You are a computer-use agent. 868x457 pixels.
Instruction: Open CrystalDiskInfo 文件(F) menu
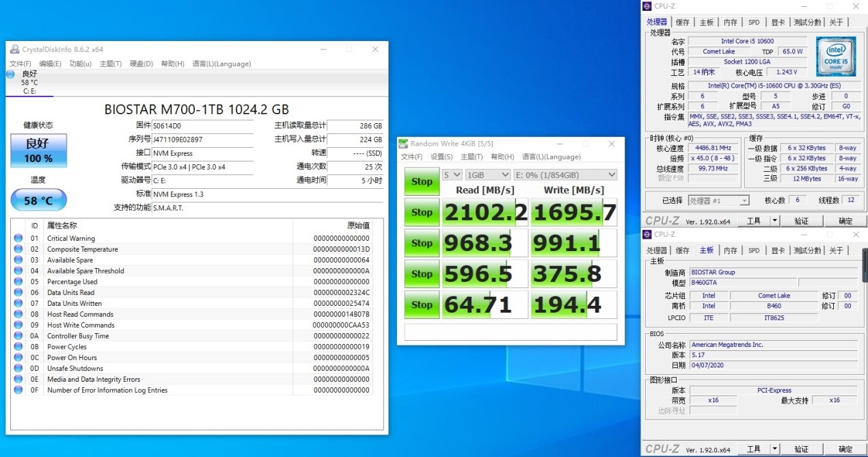pos(21,64)
